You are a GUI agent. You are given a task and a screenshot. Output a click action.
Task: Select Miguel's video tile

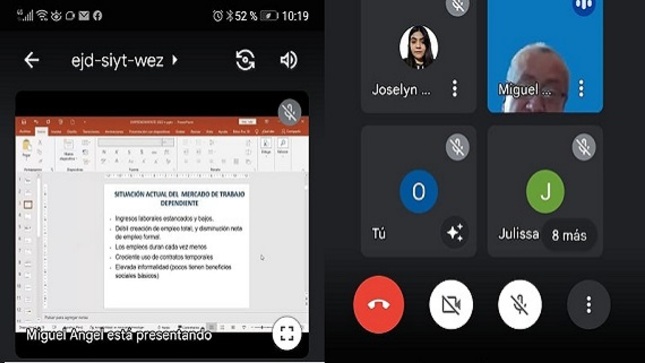[x=545, y=56]
